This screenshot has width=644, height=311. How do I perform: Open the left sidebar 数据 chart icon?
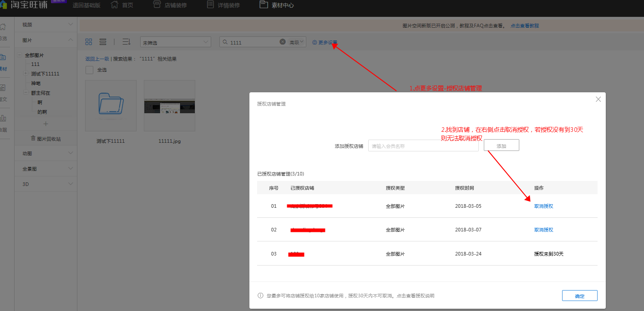pos(3,118)
